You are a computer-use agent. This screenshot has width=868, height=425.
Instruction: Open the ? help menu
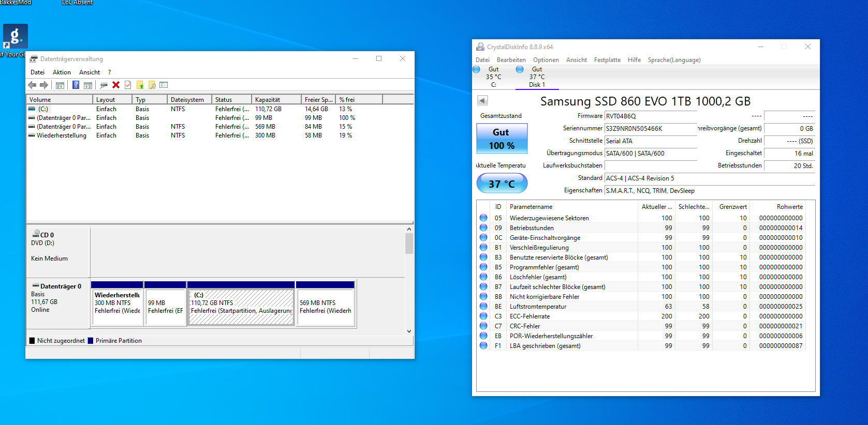pyautogui.click(x=109, y=72)
